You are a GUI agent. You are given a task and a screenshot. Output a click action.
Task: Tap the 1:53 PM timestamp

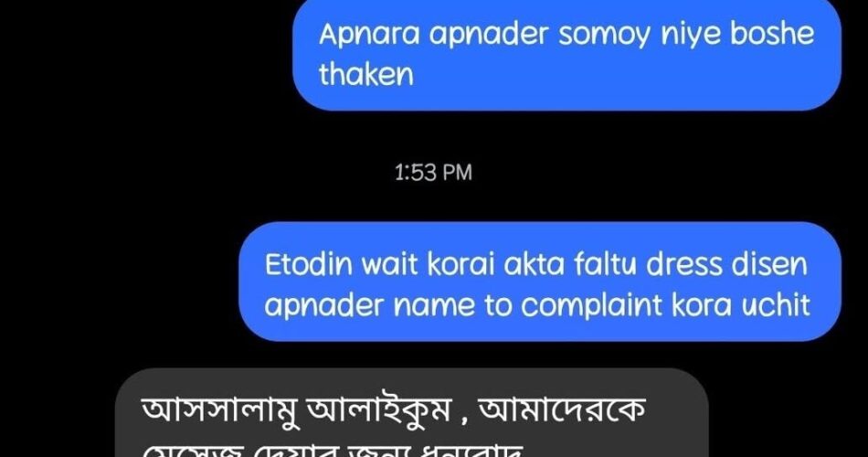(433, 173)
